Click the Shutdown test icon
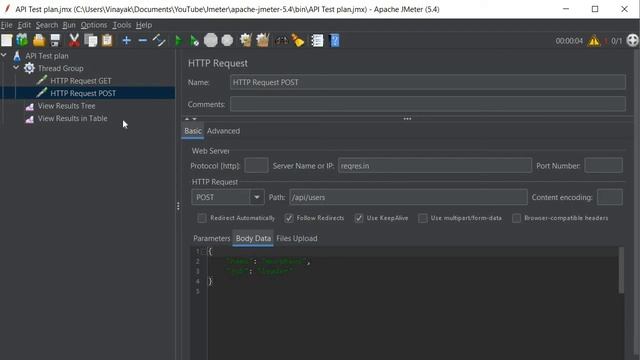The image size is (640, 360). [x=227, y=40]
